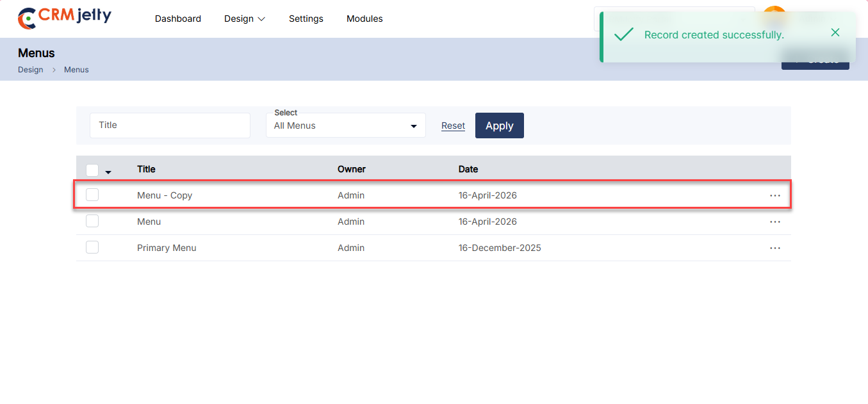Viewport: 868px width, 404px height.
Task: Click the Reset link
Action: [453, 125]
